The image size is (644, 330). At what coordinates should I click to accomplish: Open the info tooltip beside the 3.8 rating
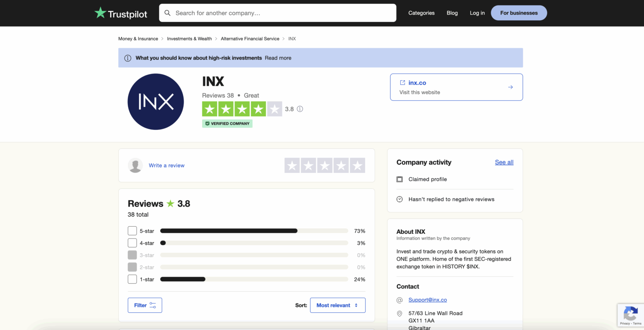[300, 109]
